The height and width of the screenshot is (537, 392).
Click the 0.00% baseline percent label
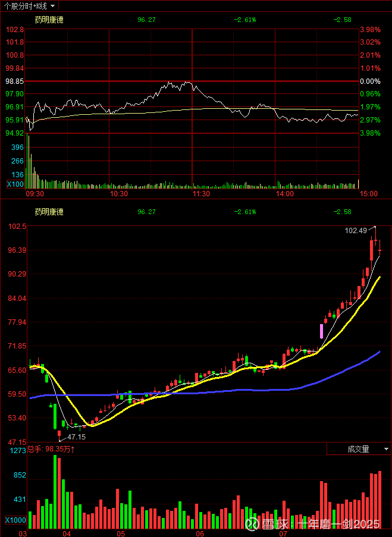(371, 81)
